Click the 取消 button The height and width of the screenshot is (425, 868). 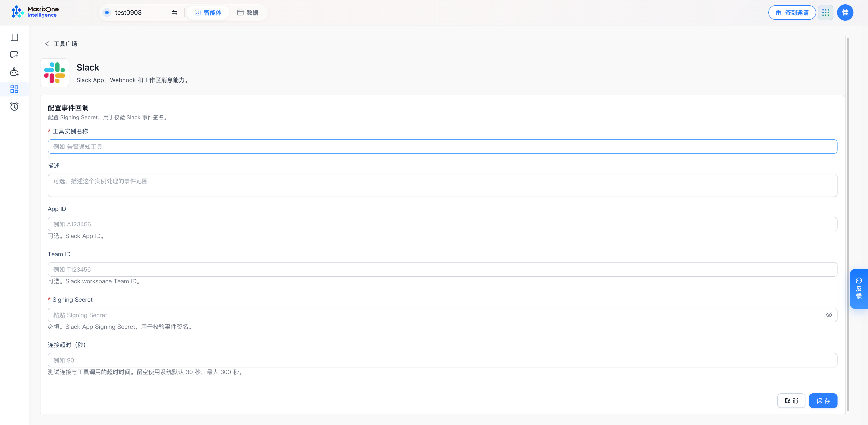(x=791, y=401)
